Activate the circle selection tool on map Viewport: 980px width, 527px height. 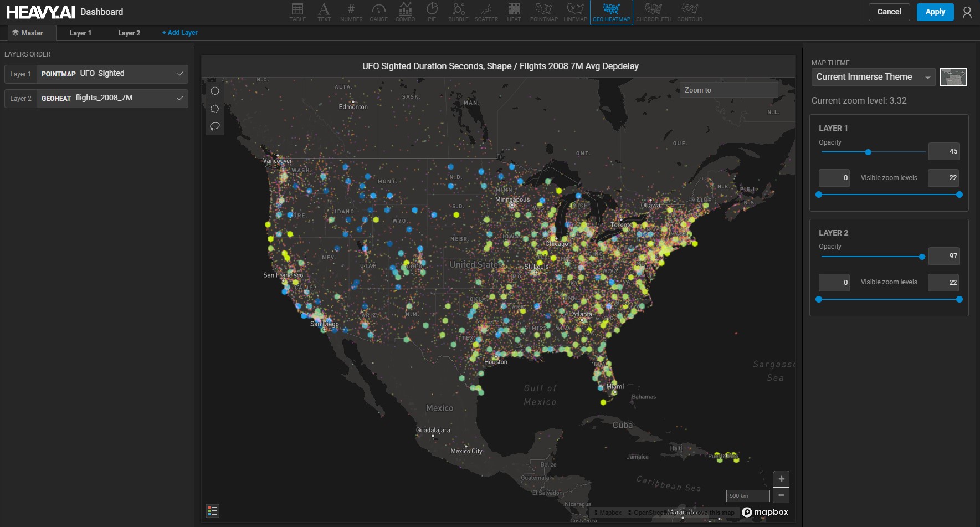pos(215,91)
